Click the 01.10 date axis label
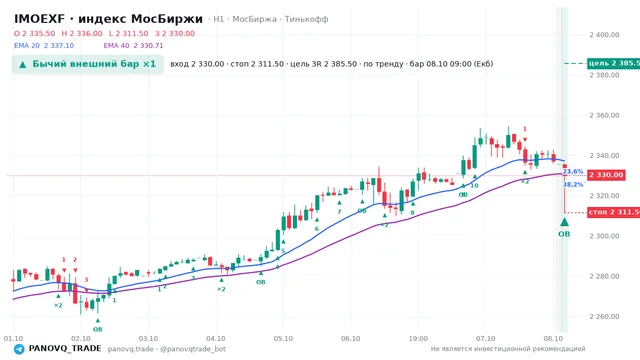Screen dimensions: 640x360 click(x=13, y=339)
